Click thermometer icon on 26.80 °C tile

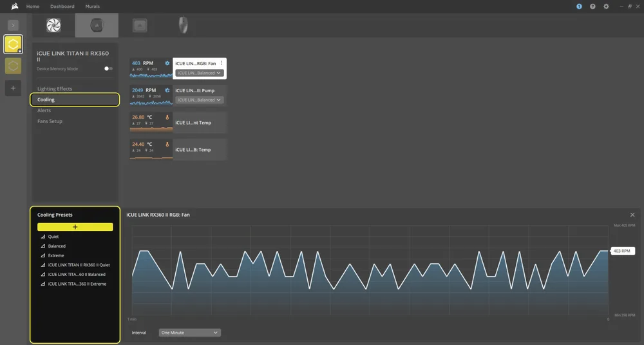167,117
